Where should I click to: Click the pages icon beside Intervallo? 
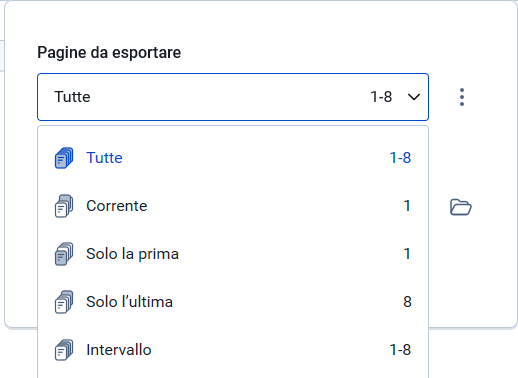tap(64, 350)
